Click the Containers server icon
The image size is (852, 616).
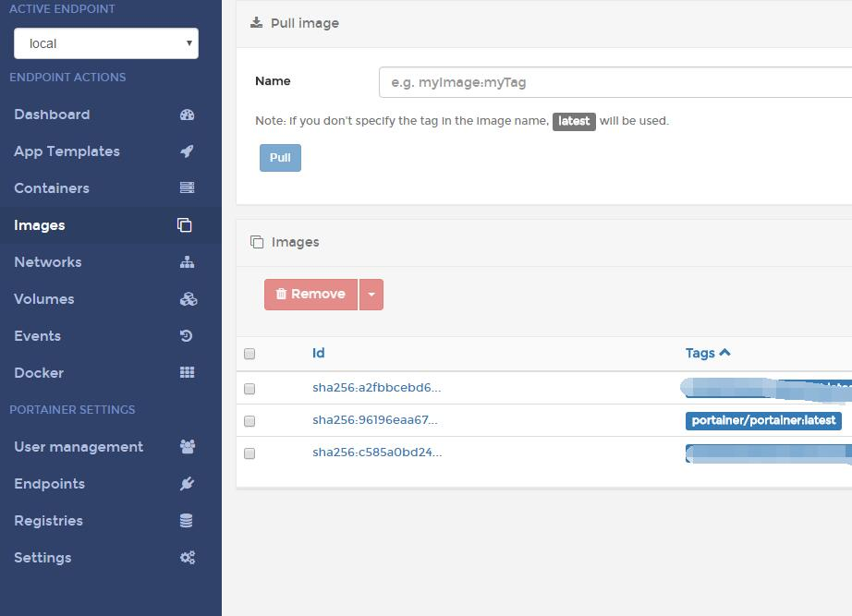pyautogui.click(x=187, y=188)
